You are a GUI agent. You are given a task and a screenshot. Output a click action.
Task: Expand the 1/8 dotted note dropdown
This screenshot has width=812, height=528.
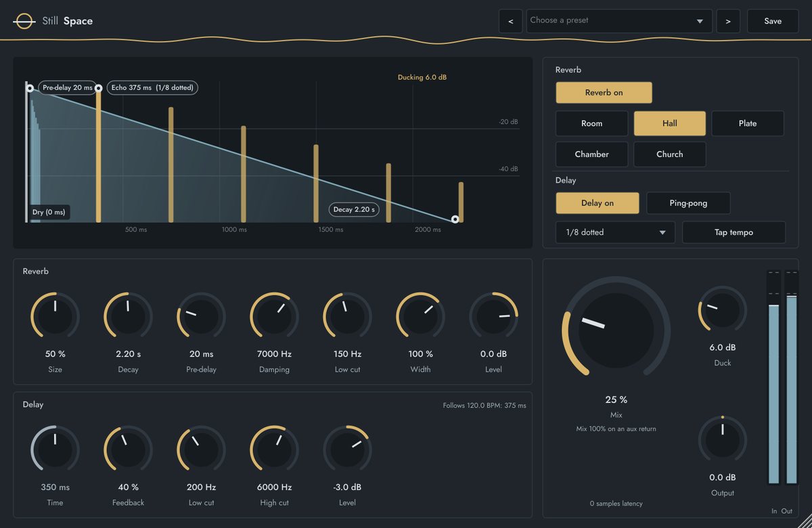tap(615, 232)
